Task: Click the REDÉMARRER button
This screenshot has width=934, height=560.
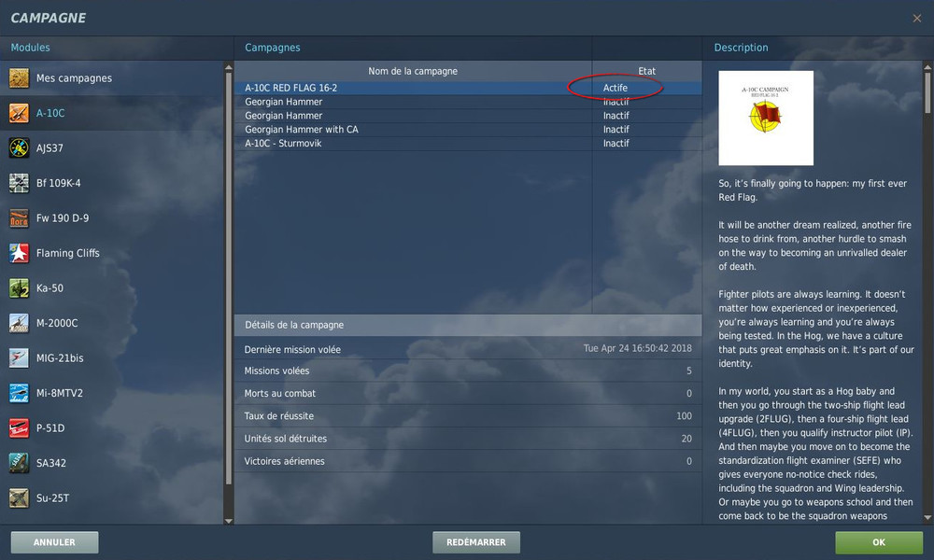Action: (476, 542)
